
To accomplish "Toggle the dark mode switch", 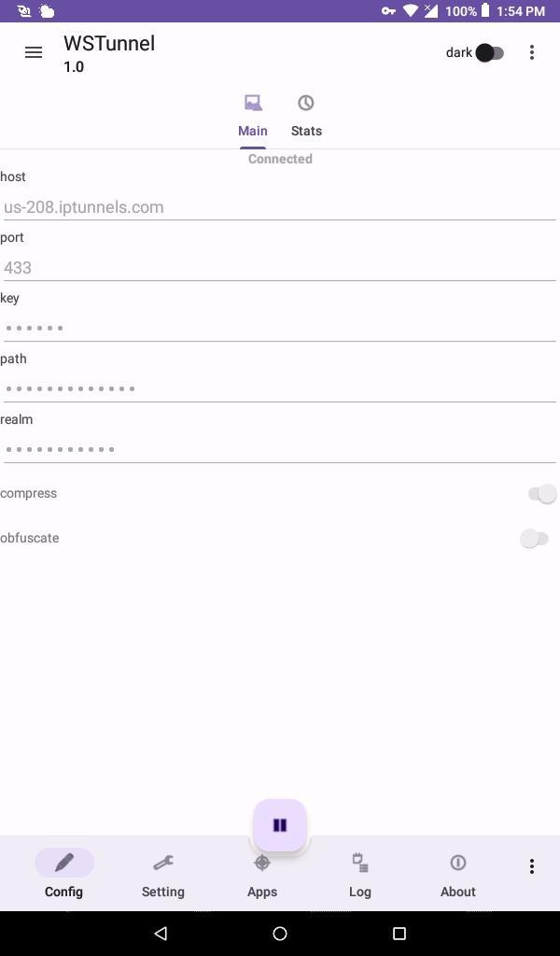I will [x=489, y=52].
